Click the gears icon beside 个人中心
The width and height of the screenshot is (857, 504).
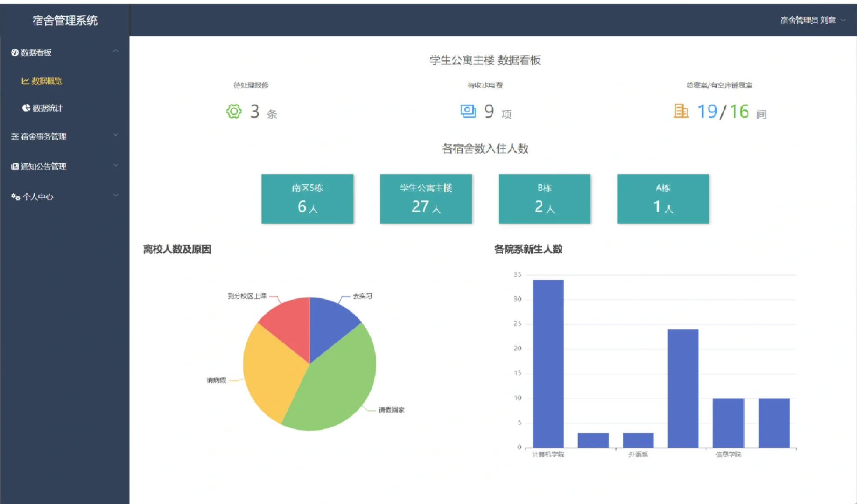15,196
